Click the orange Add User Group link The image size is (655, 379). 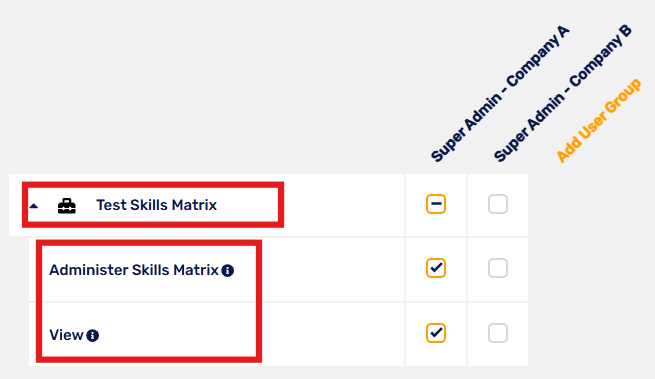click(x=599, y=120)
